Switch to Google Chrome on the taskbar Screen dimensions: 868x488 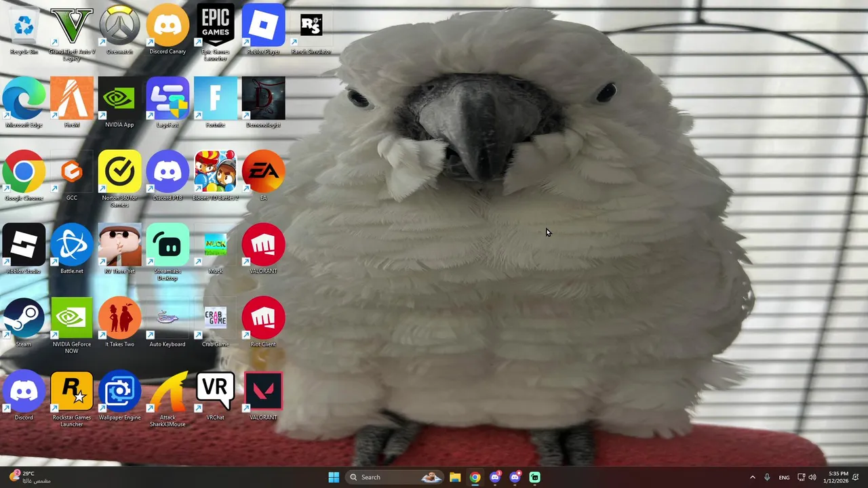pos(475,477)
